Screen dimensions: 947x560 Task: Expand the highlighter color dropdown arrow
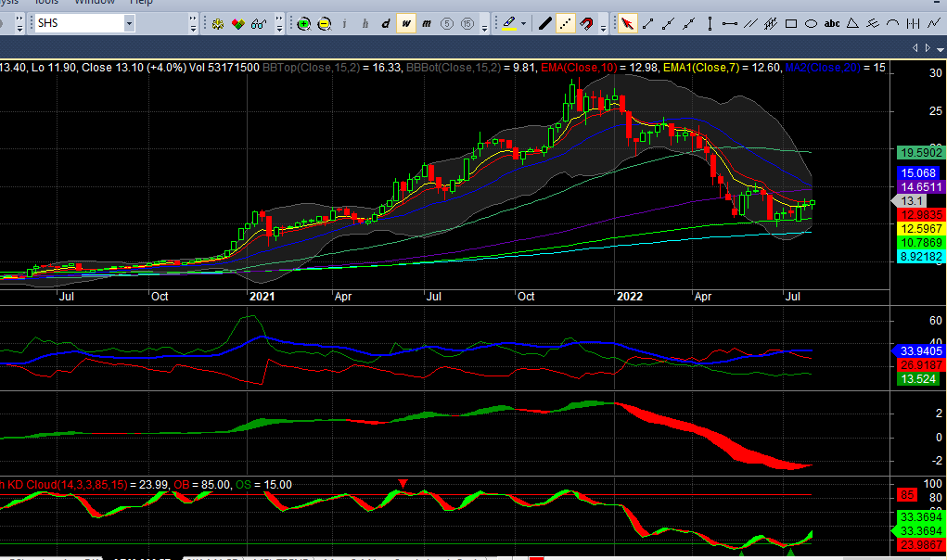524,23
